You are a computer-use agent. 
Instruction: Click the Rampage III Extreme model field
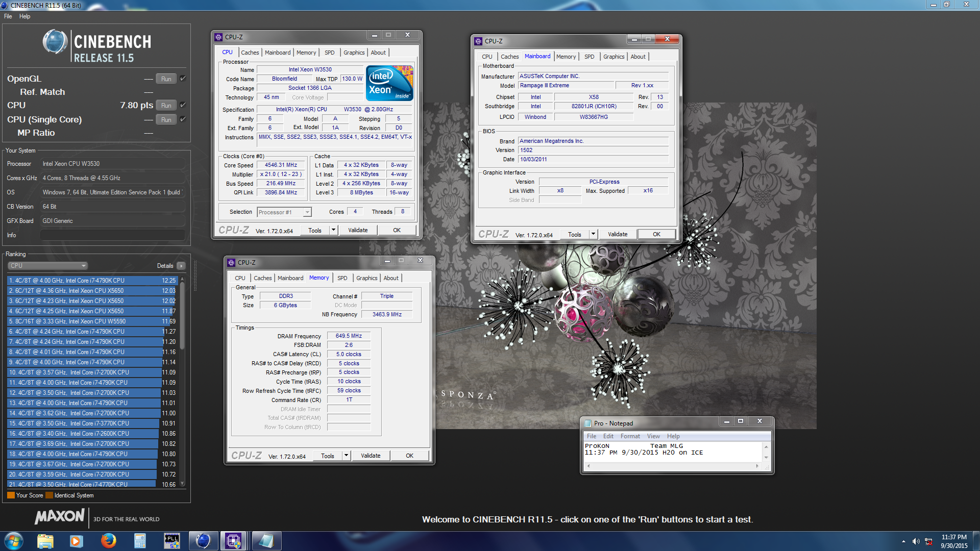pyautogui.click(x=565, y=85)
